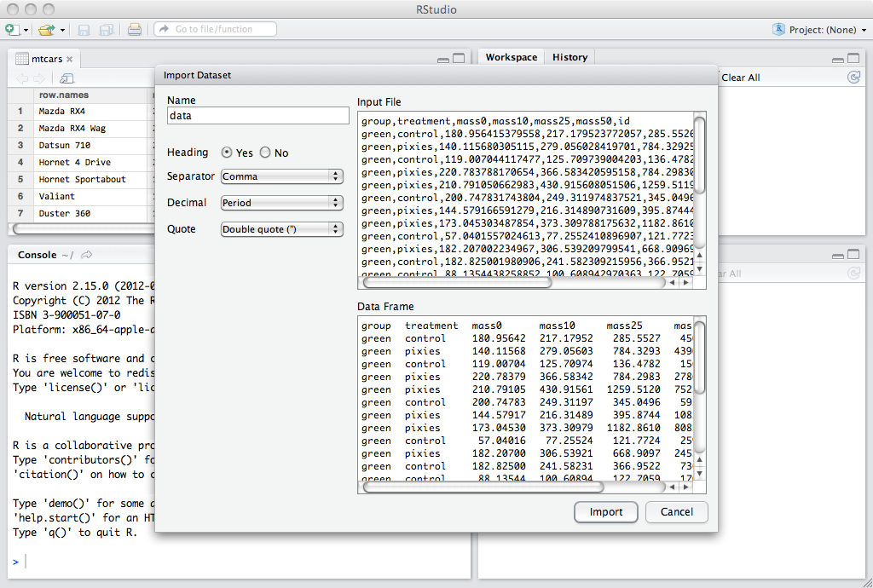
Task: Cancel the Import Dataset dialog
Action: pos(676,512)
